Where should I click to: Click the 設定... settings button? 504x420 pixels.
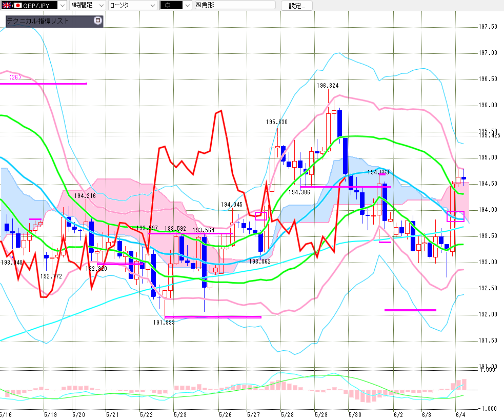click(297, 6)
